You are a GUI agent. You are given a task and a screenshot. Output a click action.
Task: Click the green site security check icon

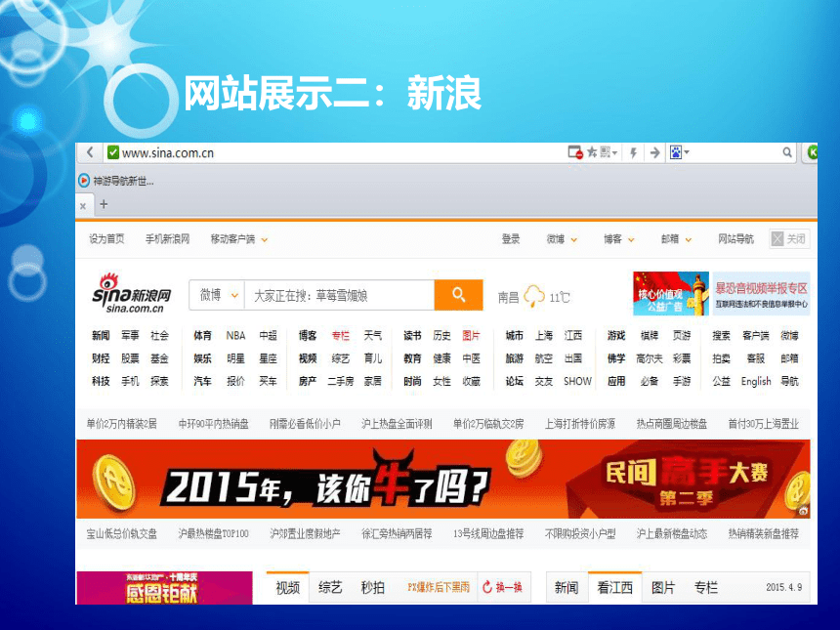click(x=113, y=152)
